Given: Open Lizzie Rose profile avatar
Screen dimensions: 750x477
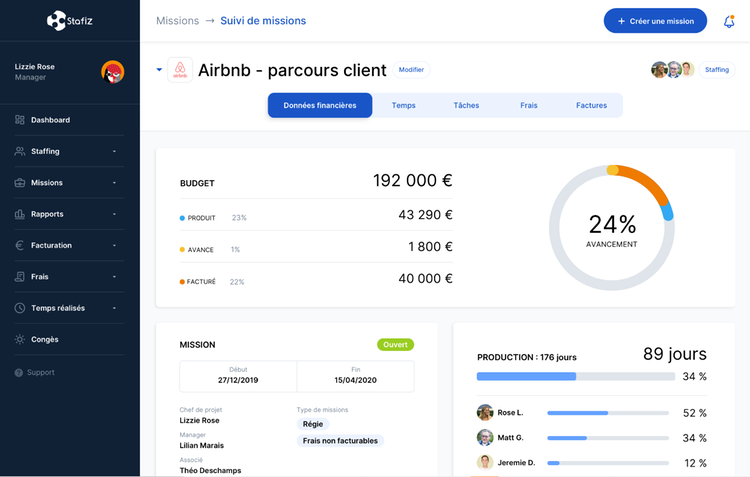Looking at the screenshot, I should pos(112,72).
